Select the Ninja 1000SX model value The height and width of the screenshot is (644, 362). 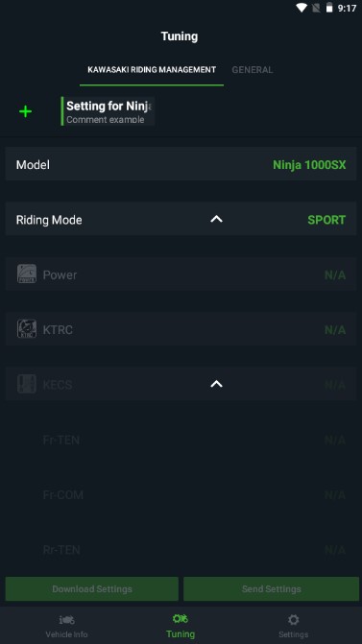pos(309,165)
